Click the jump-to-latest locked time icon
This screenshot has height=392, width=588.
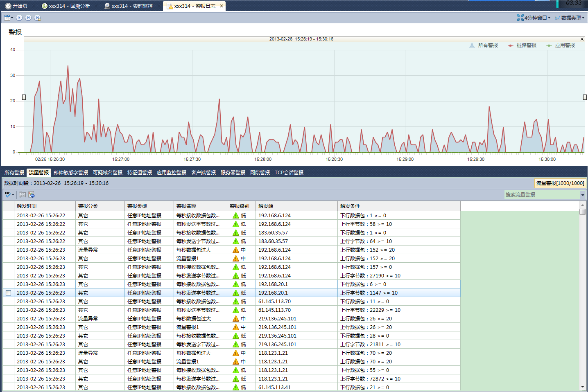click(x=37, y=18)
